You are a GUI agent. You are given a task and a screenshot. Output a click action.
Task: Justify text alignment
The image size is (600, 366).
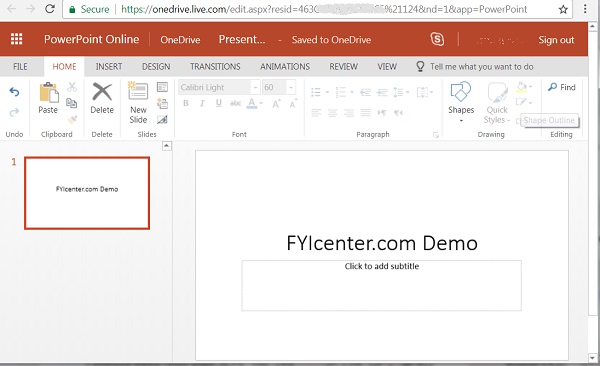pos(366,113)
